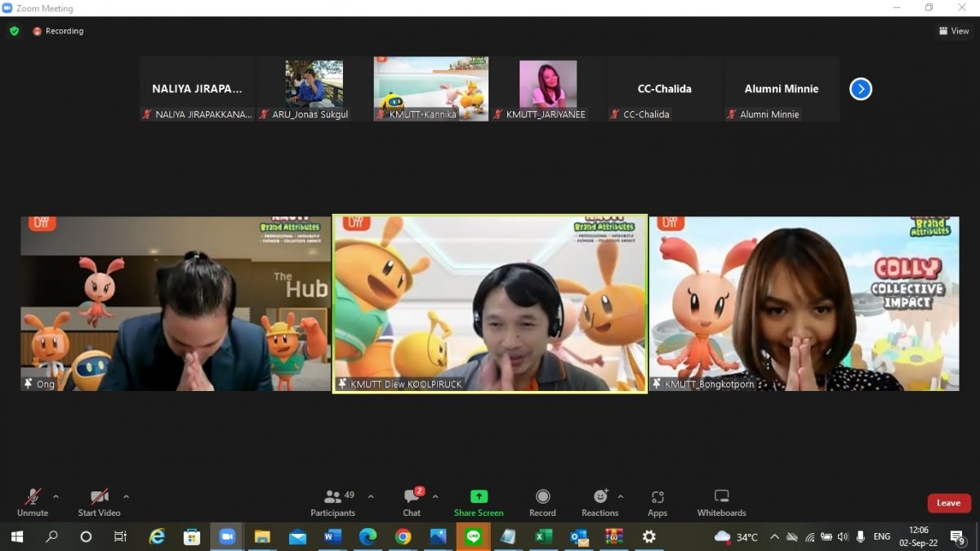Viewport: 980px width, 551px height.
Task: Open the Mail app in the taskbar
Action: point(297,536)
